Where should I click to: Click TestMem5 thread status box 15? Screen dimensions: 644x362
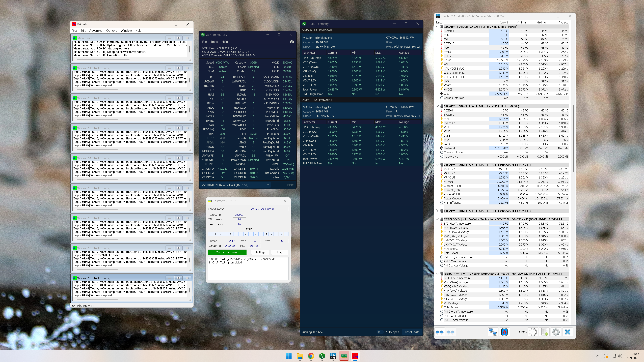coord(286,234)
